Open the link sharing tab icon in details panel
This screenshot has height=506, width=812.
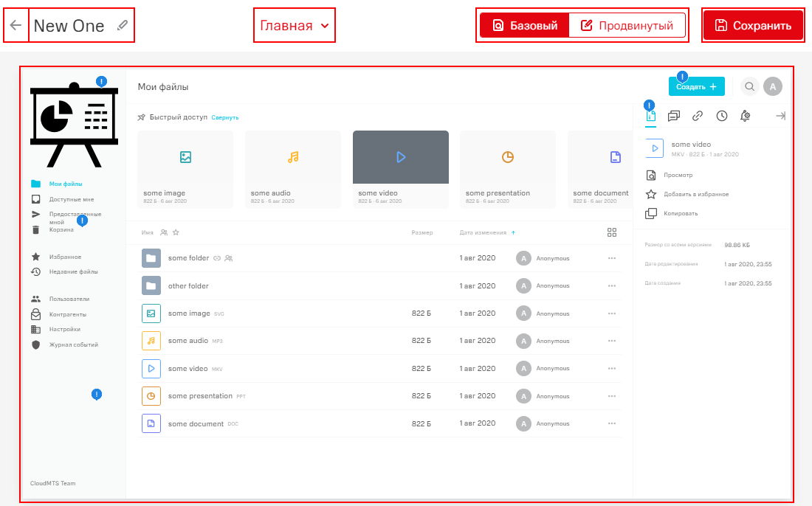697,116
